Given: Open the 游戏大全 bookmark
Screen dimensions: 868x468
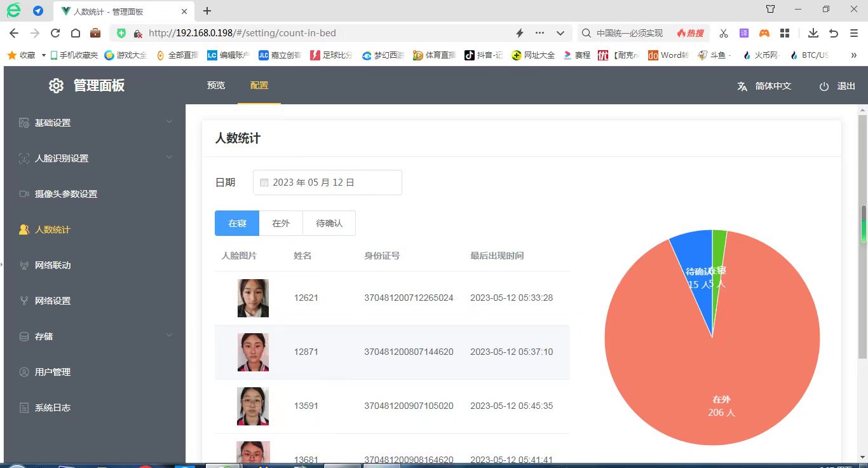Looking at the screenshot, I should [x=126, y=55].
